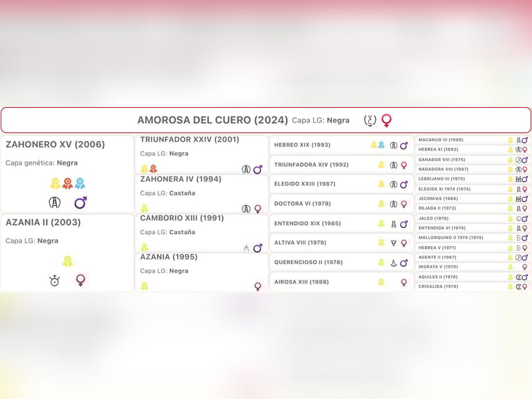This screenshot has height=399, width=532.
Task: Click the female symbol beside Amorosa del Cuero
Action: click(386, 120)
